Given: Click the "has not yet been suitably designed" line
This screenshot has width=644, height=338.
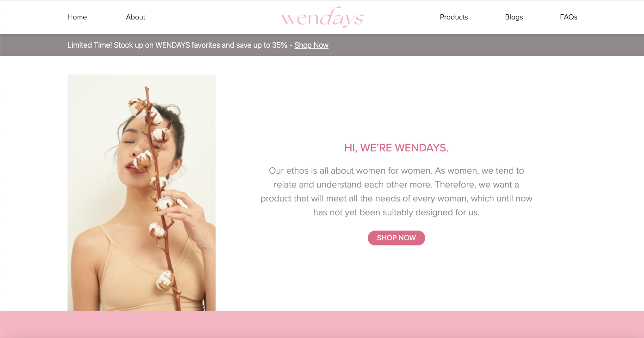Looking at the screenshot, I should (x=396, y=213).
